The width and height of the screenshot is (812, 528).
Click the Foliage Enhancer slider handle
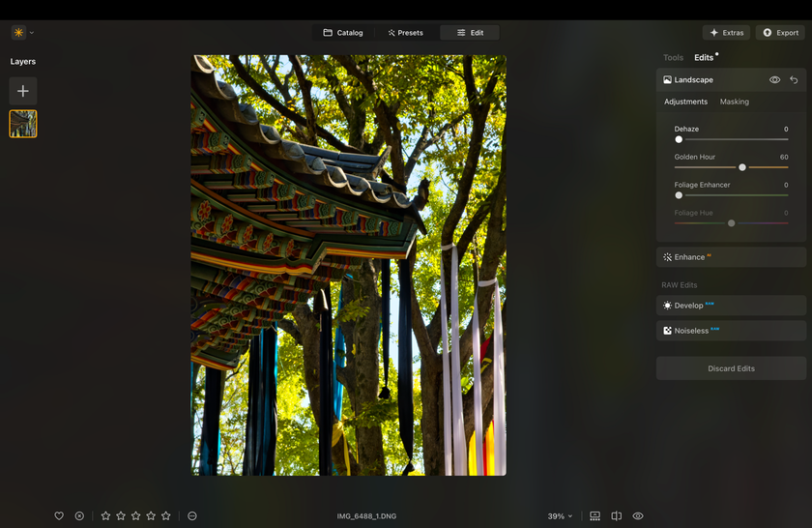679,195
